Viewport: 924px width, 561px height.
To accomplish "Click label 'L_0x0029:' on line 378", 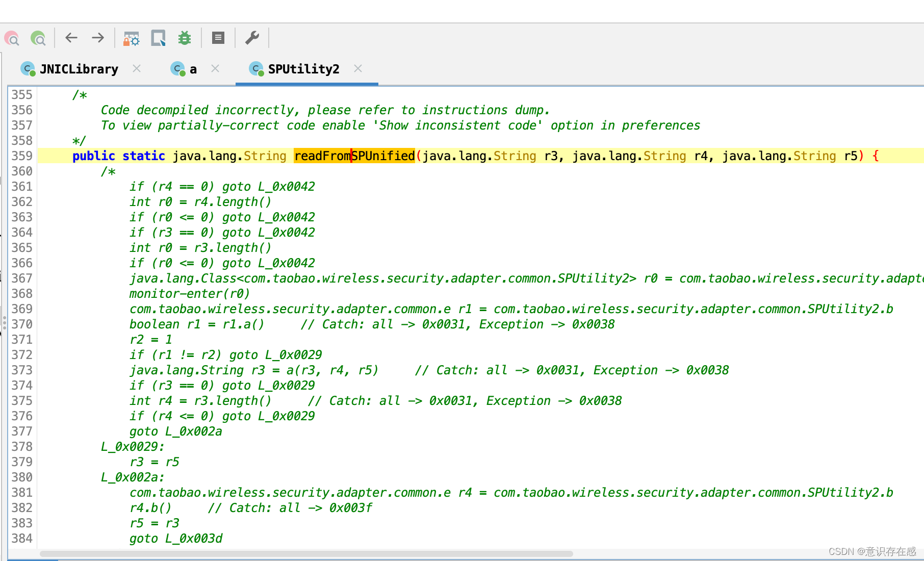I will click(x=133, y=447).
